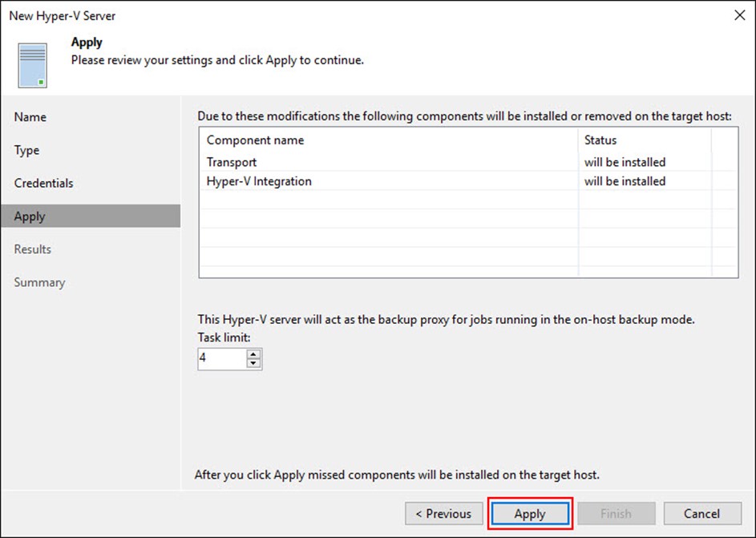This screenshot has height=538, width=756.
Task: Select the Apply step in sidebar
Action: click(x=91, y=216)
